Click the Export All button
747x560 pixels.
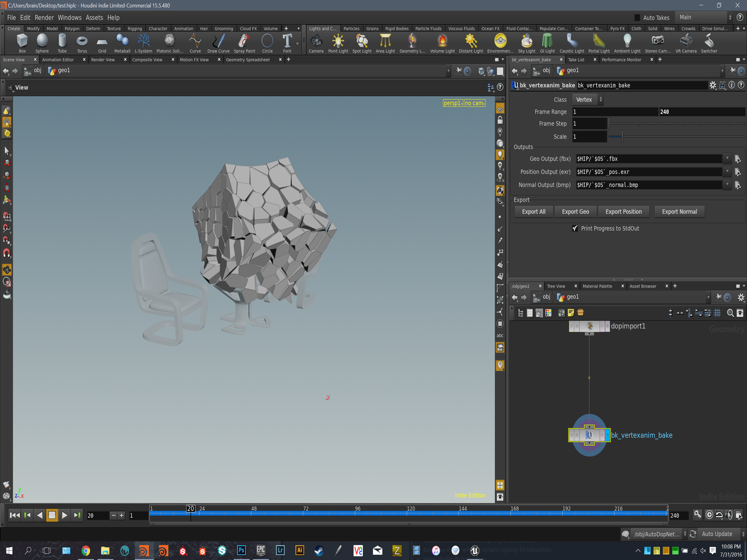(533, 212)
